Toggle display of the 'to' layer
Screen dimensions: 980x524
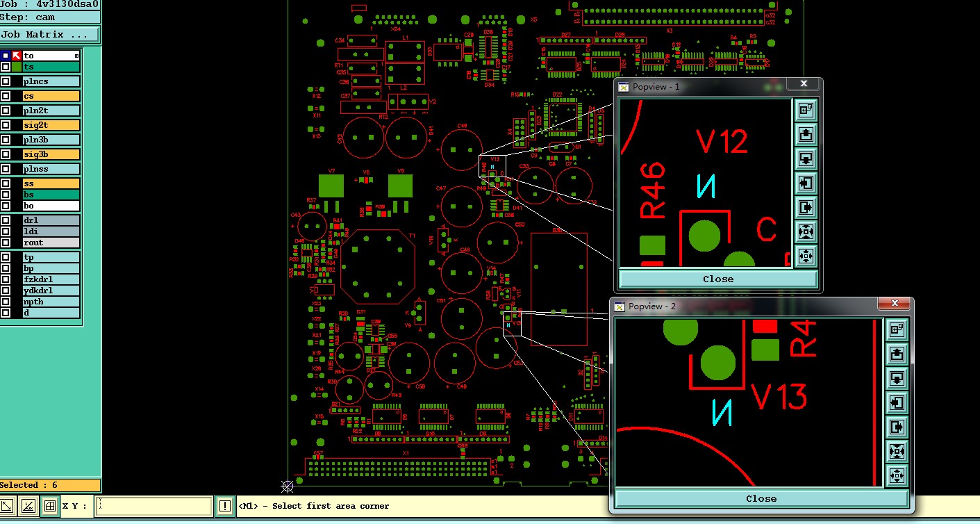[x=5, y=56]
